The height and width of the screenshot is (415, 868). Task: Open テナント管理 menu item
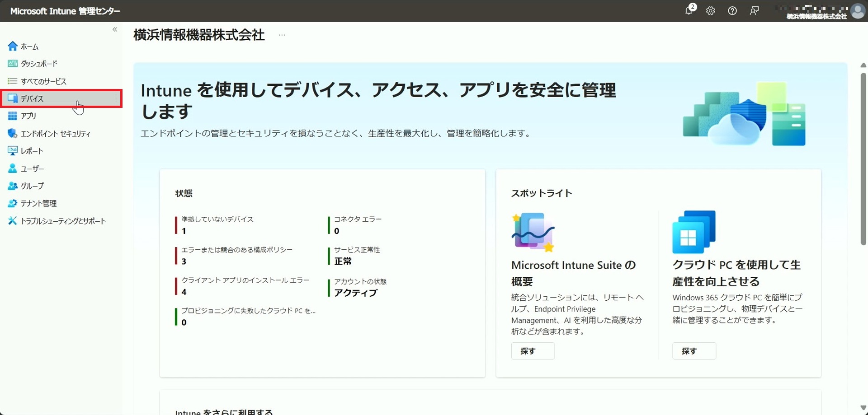39,203
